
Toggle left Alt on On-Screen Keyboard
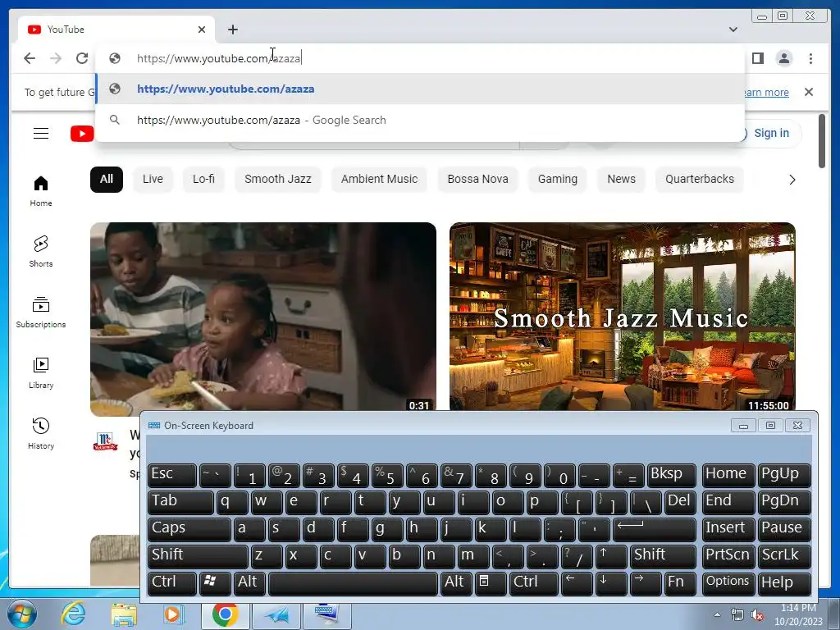[x=249, y=583]
